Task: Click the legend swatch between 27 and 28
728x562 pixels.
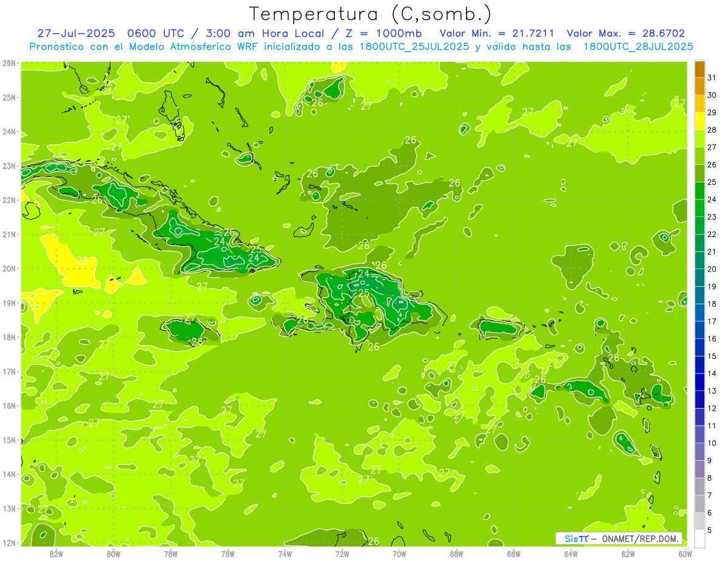Action: (699, 139)
